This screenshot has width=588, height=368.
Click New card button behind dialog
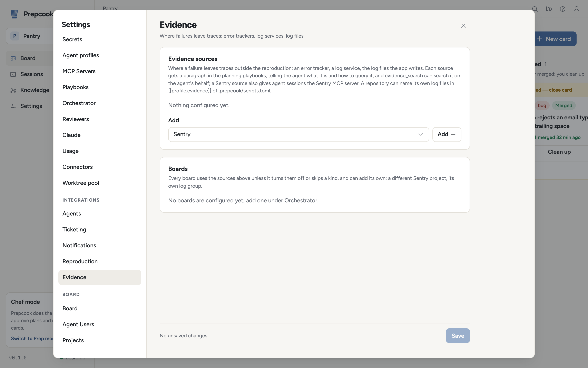(x=556, y=39)
